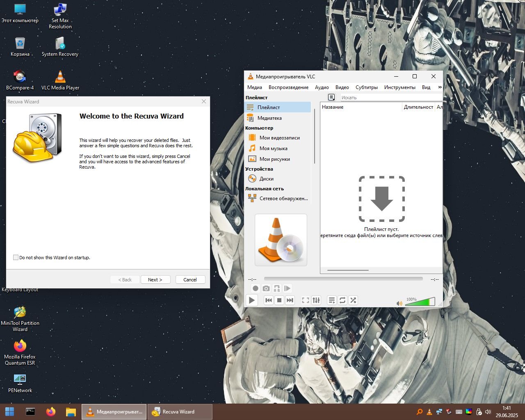
Task: Adjust the VLC volume slider
Action: click(420, 302)
